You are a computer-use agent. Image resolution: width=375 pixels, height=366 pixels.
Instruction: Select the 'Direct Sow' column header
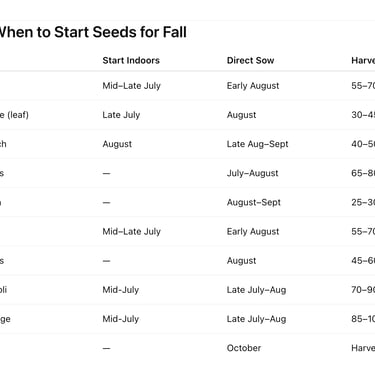click(x=250, y=60)
